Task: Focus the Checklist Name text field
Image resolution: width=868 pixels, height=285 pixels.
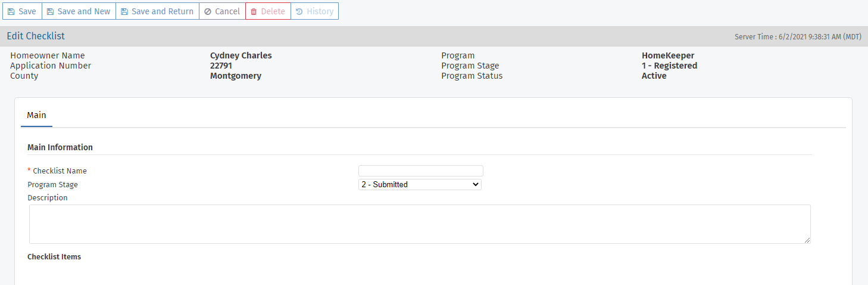Action: [420, 171]
